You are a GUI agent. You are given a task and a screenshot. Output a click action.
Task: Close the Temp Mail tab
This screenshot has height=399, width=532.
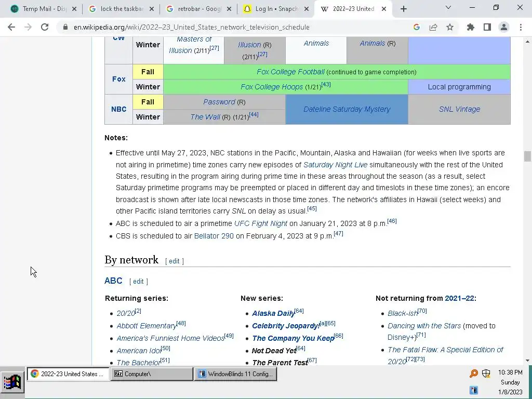point(74,9)
